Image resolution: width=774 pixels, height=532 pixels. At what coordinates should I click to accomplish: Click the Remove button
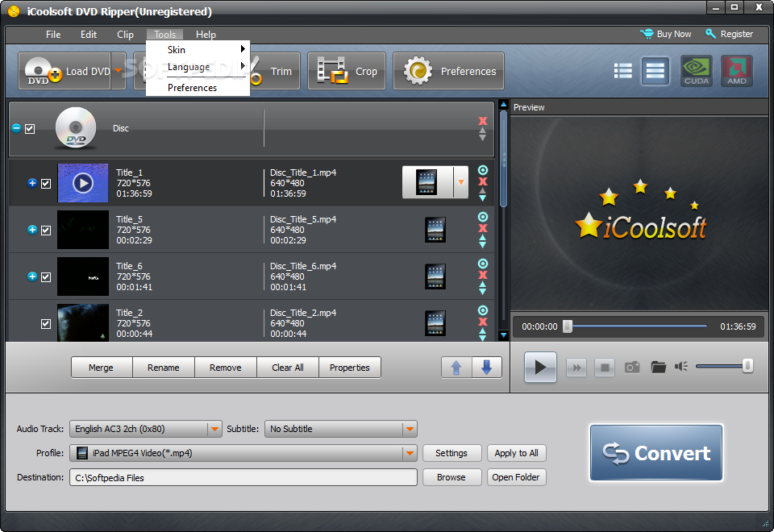[x=226, y=368]
